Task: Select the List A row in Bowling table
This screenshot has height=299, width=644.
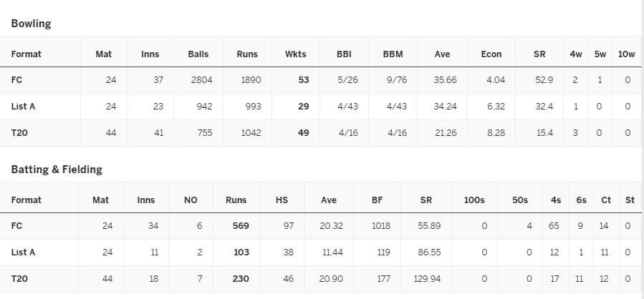Action: (x=321, y=107)
